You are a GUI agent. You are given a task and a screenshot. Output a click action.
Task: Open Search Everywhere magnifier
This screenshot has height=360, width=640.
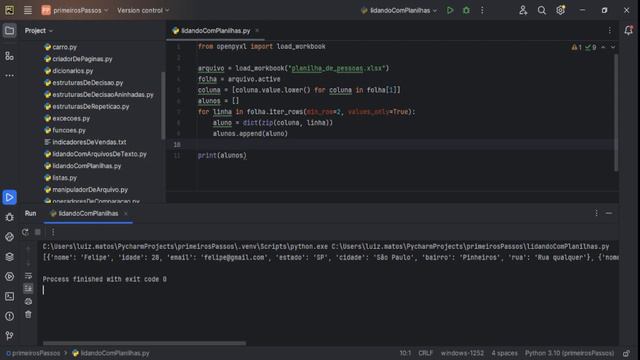542,10
